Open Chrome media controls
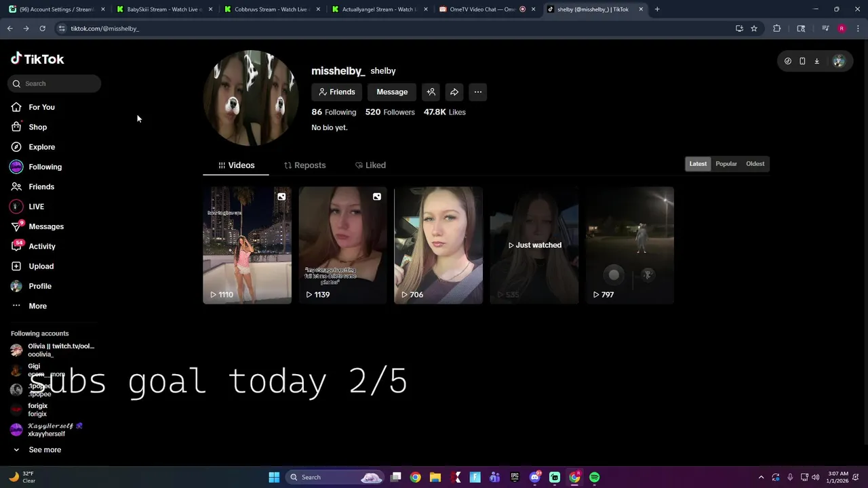This screenshot has height=488, width=868. tap(825, 28)
